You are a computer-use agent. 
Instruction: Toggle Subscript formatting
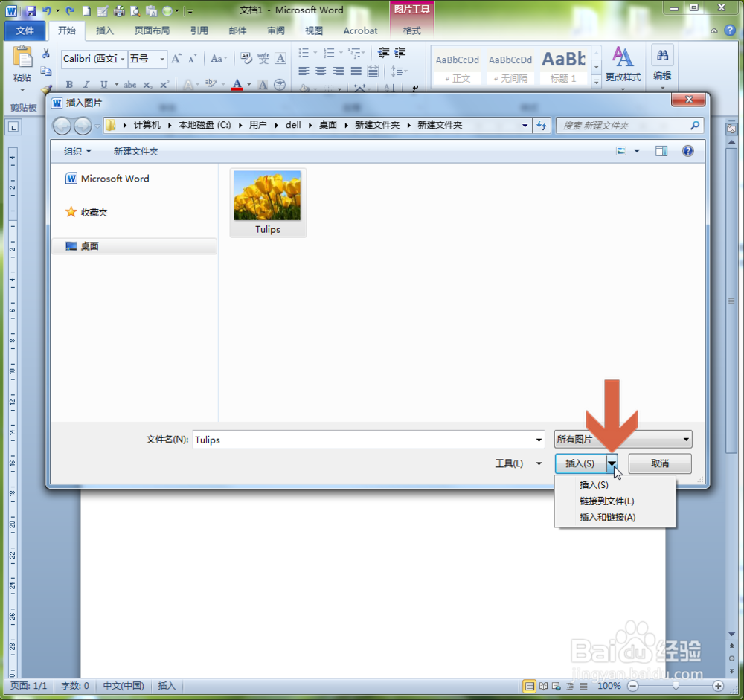coord(147,85)
